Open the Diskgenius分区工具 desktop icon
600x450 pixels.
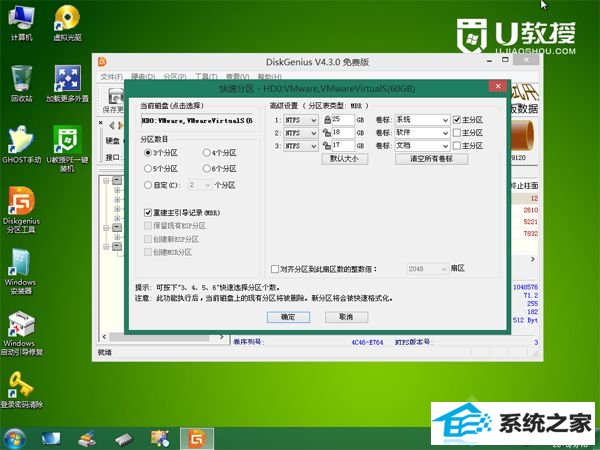(x=21, y=210)
